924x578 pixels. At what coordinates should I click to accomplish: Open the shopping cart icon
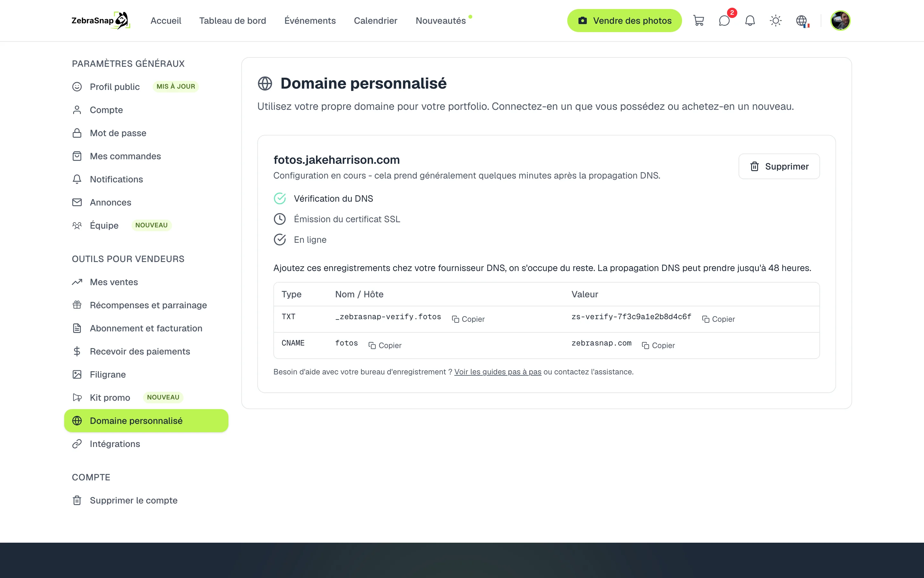(698, 21)
